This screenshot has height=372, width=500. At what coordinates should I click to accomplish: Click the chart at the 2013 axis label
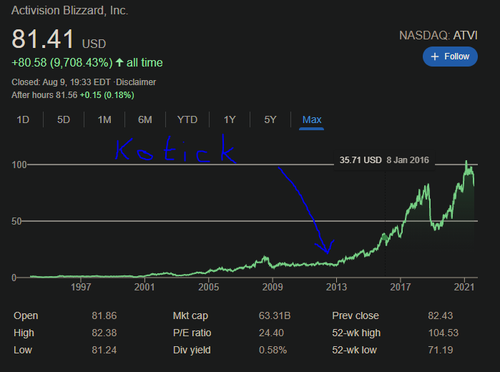tap(336, 287)
